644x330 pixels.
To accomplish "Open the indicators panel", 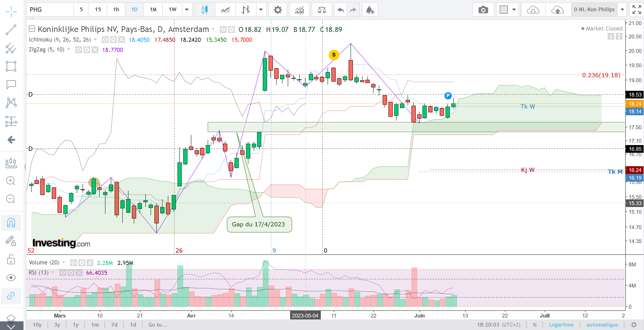I will tap(299, 10).
